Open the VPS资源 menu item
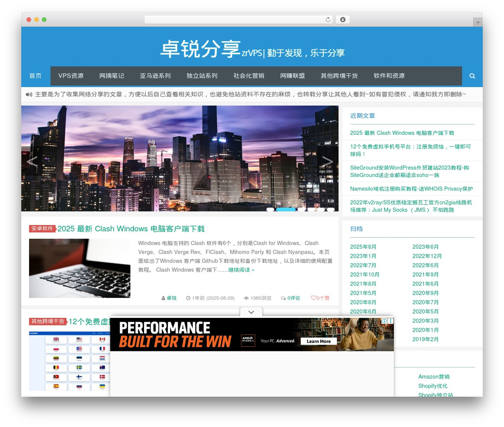The height and width of the screenshot is (427, 504). [x=71, y=76]
